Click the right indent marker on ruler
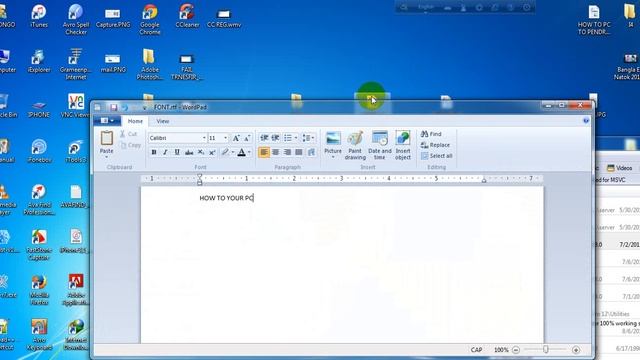 tap(484, 180)
